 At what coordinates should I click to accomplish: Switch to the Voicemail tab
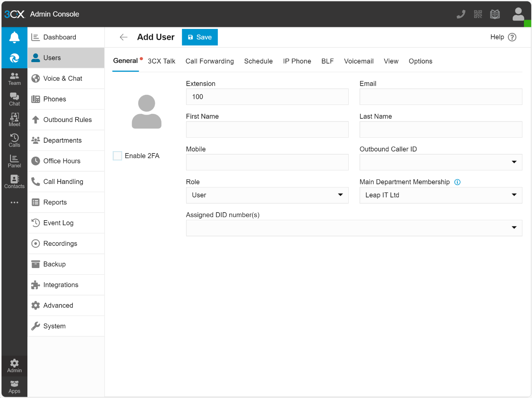tap(359, 61)
